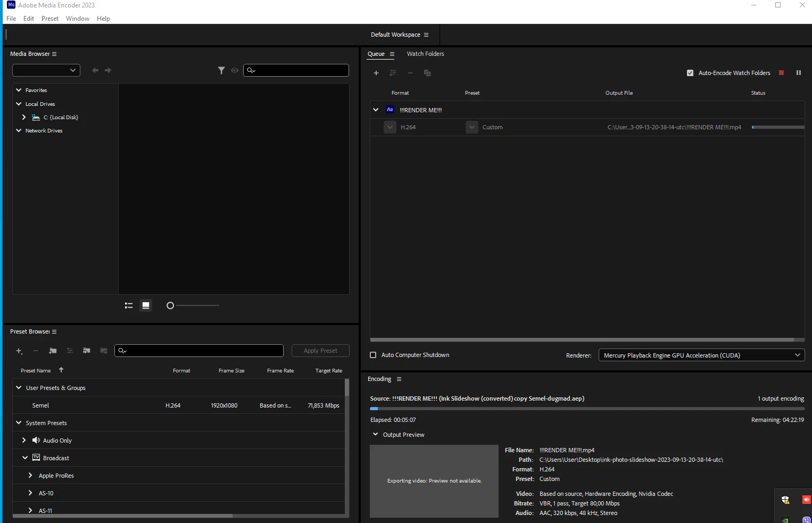
Task: Open Queue panel hamburger menu
Action: pos(392,54)
